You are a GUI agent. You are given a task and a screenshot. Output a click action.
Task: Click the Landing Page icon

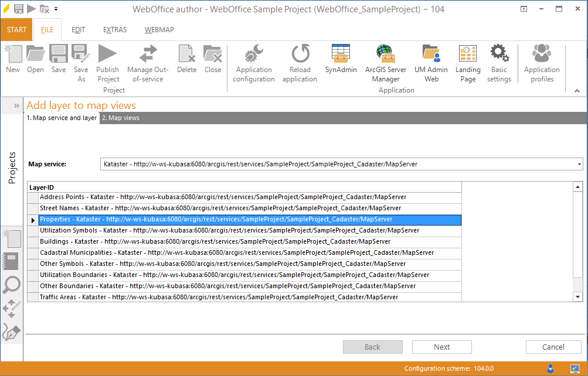coord(467,61)
